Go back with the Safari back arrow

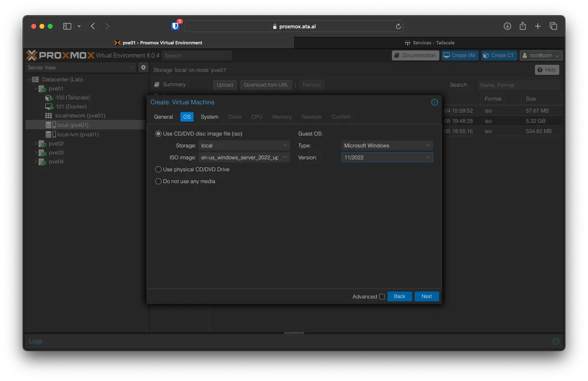point(93,26)
